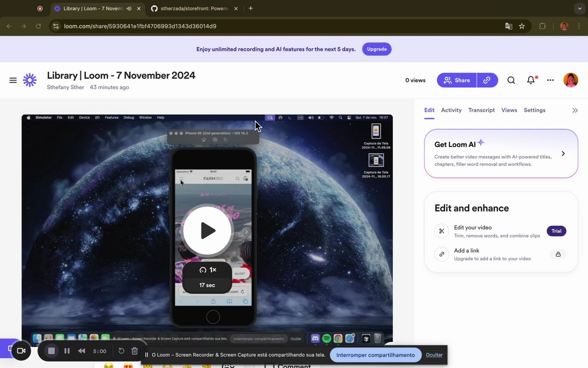
Task: Click Interromper compartilhamento to stop sharing
Action: tap(375, 355)
